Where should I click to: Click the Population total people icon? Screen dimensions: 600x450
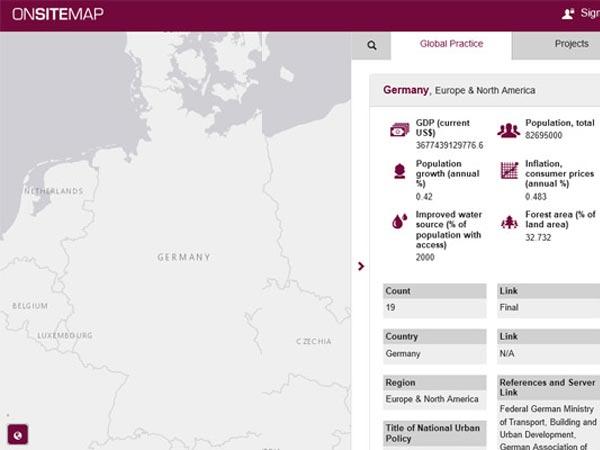click(509, 130)
